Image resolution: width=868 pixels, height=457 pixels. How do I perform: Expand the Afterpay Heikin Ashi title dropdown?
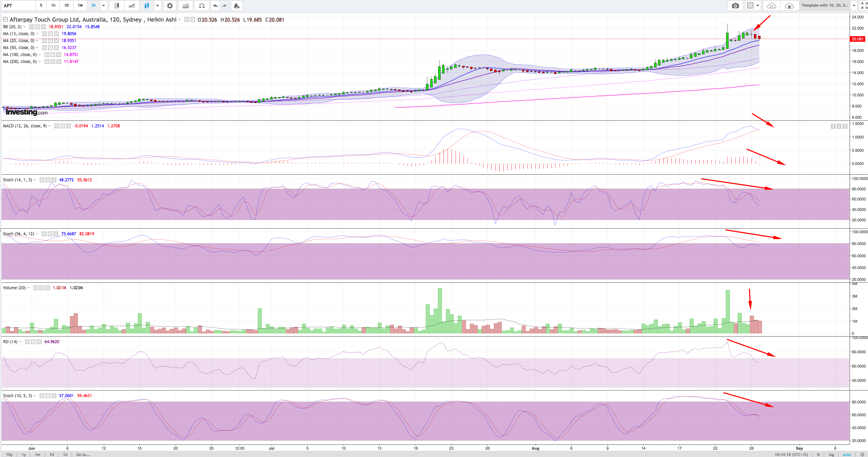(179, 19)
